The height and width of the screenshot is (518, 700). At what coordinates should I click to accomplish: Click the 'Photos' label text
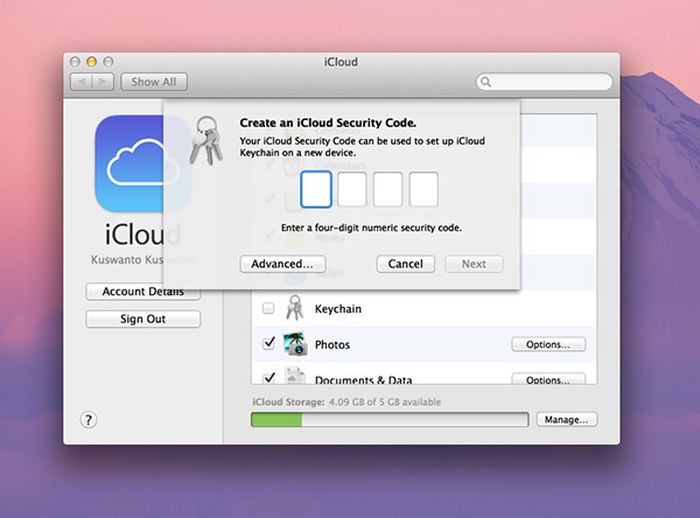[332, 345]
